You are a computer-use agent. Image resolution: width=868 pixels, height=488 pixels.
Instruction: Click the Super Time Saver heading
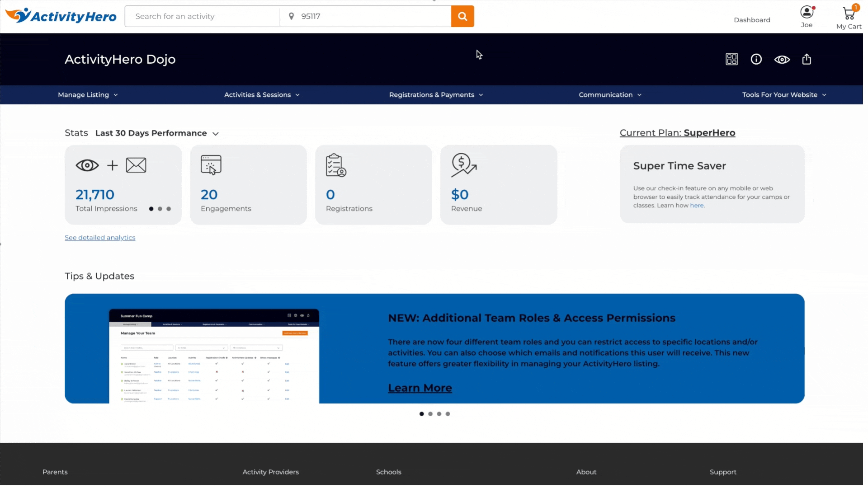(x=679, y=166)
